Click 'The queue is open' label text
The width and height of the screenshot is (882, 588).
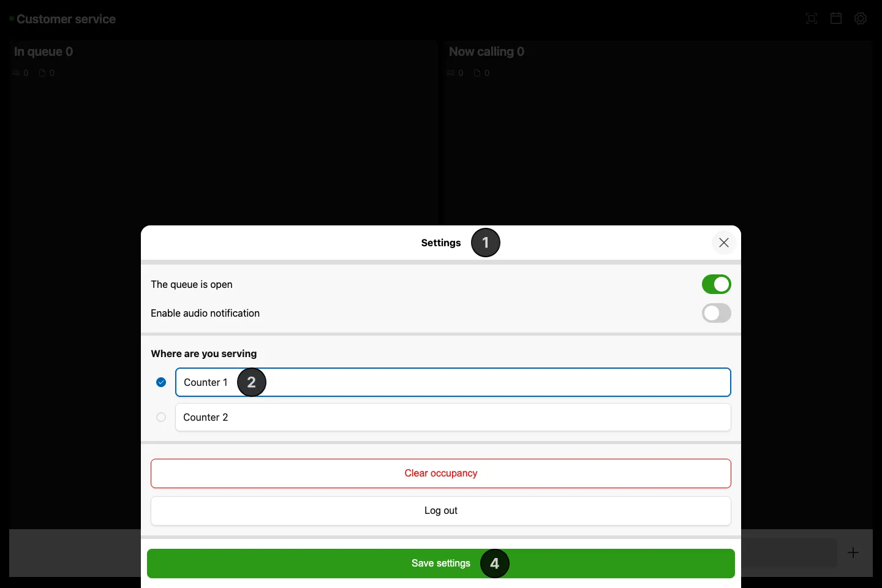192,284
